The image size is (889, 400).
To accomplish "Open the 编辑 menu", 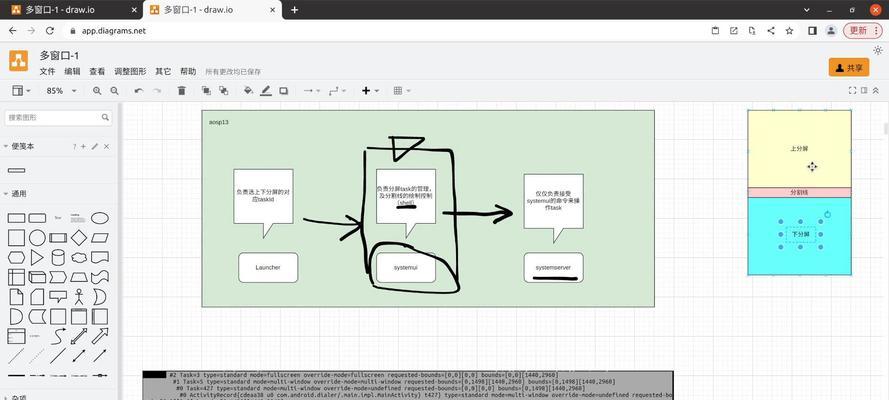I will click(x=72, y=71).
